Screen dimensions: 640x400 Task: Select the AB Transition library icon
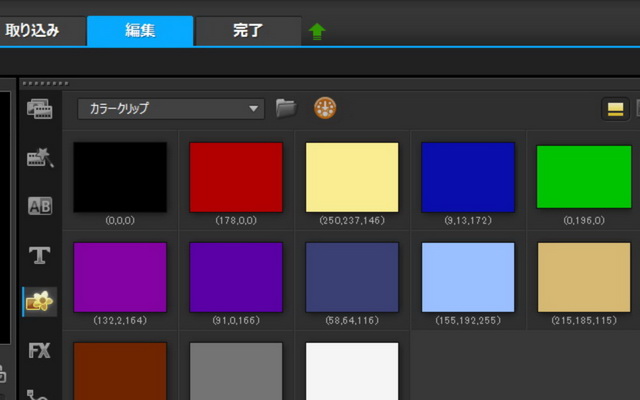39,206
